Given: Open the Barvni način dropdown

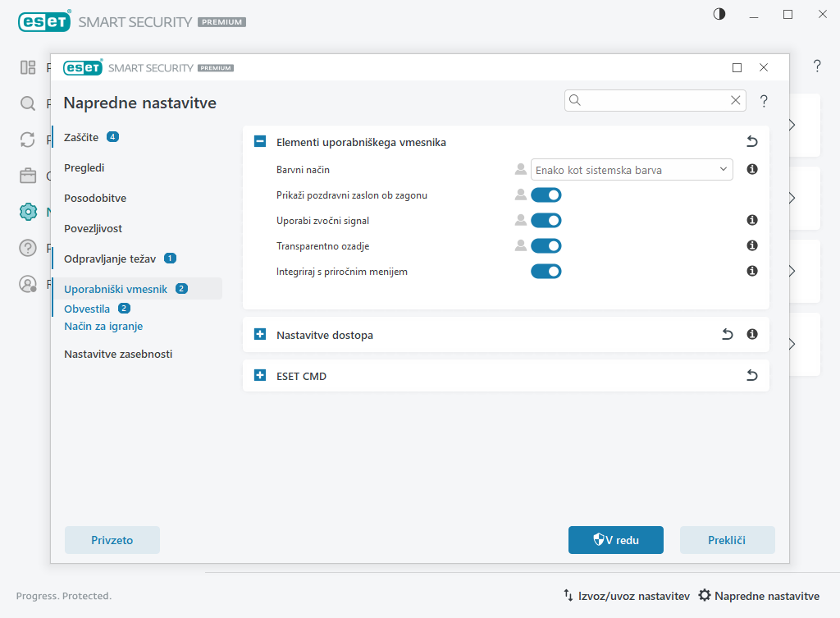Looking at the screenshot, I should coord(632,170).
